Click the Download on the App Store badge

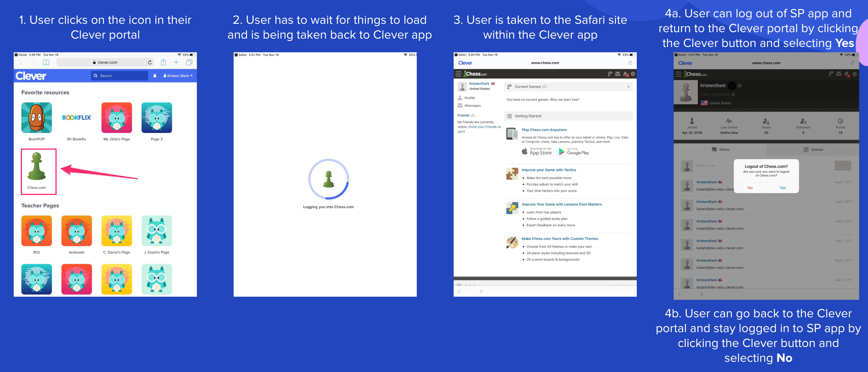[537, 151]
